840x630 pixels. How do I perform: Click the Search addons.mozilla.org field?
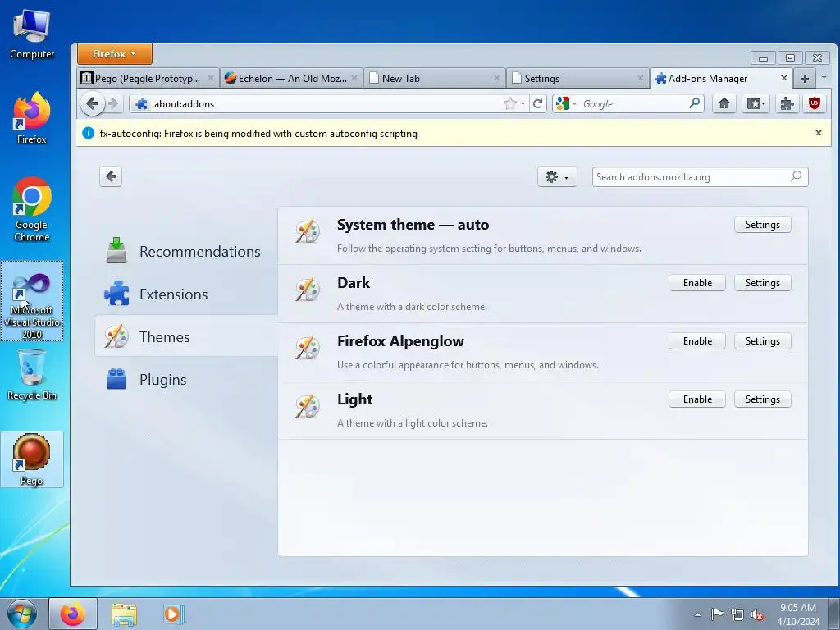pos(700,177)
